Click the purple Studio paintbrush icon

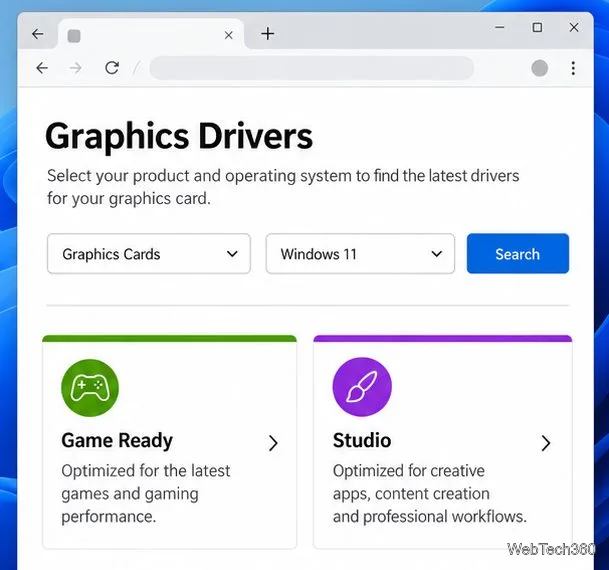[362, 387]
